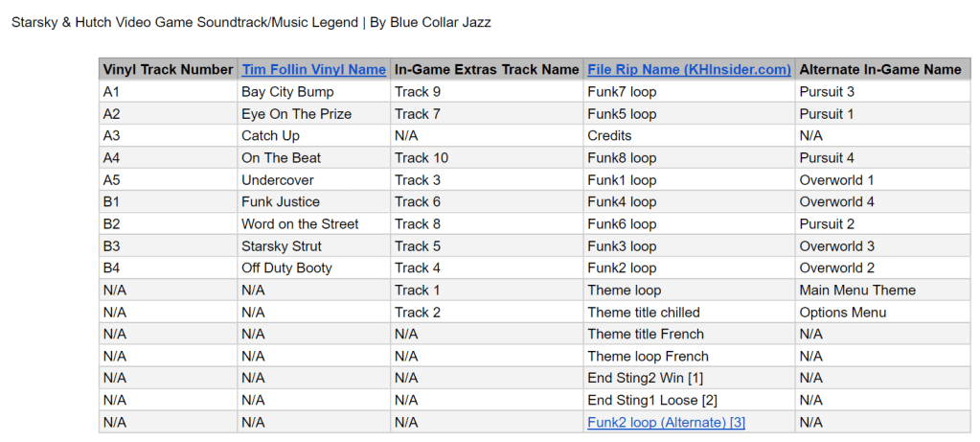Click the Alternate In-Game Name header
The height and width of the screenshot is (442, 980).
(x=879, y=69)
